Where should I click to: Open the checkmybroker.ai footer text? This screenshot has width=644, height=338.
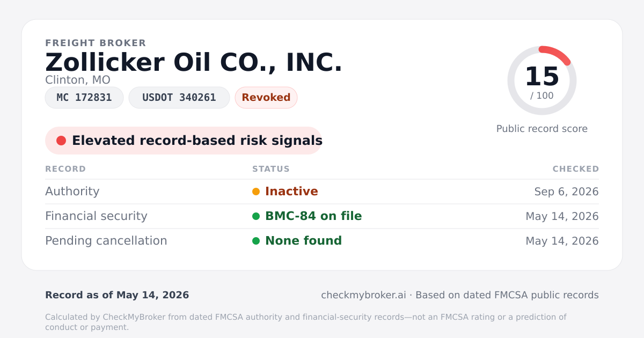[363, 295]
